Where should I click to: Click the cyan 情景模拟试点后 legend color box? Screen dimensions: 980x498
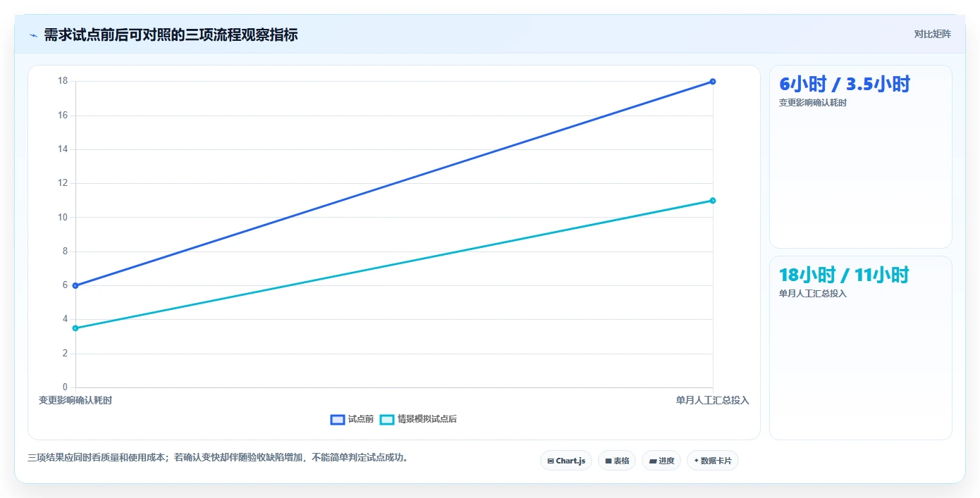[387, 419]
